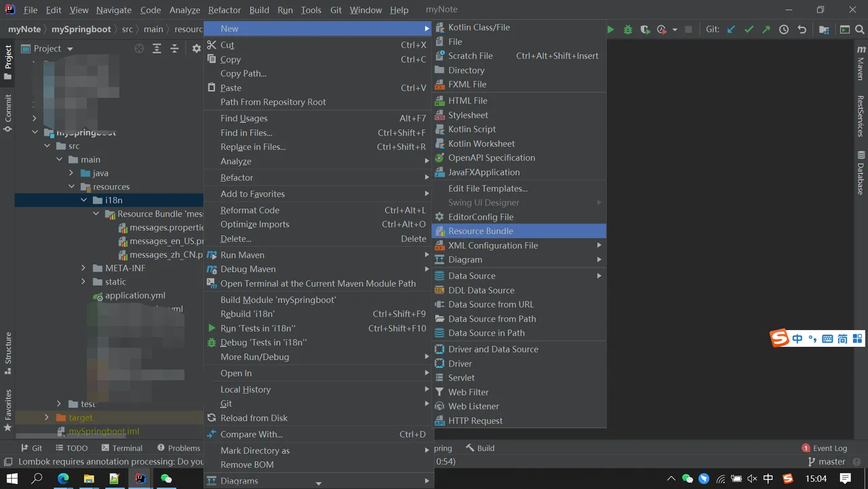Click the Collapse All icon in the Project panel
Image resolution: width=868 pixels, height=489 pixels.
[x=174, y=48]
